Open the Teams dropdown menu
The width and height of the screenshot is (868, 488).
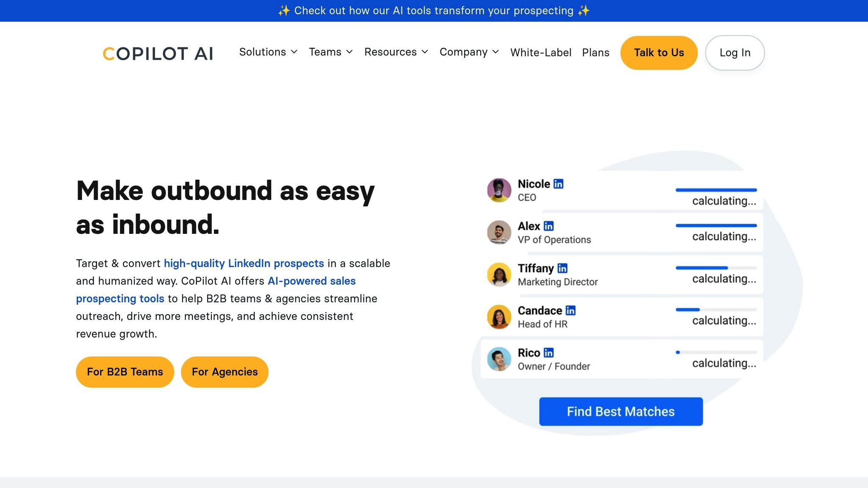331,52
